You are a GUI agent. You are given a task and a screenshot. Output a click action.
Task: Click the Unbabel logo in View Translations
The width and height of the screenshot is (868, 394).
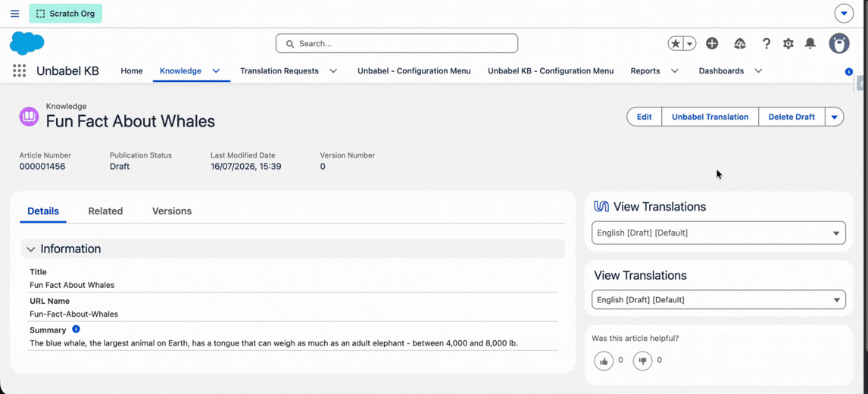click(601, 207)
